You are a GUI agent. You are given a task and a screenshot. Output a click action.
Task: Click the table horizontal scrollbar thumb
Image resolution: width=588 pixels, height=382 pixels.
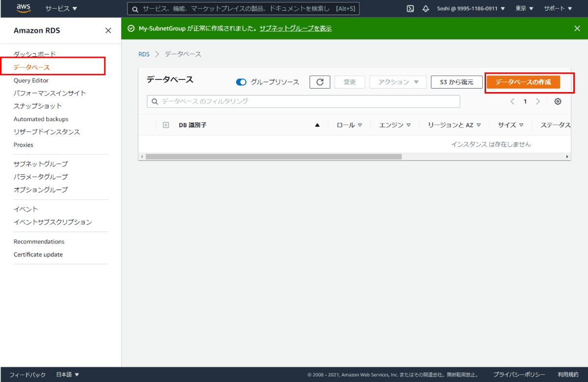tap(273, 157)
